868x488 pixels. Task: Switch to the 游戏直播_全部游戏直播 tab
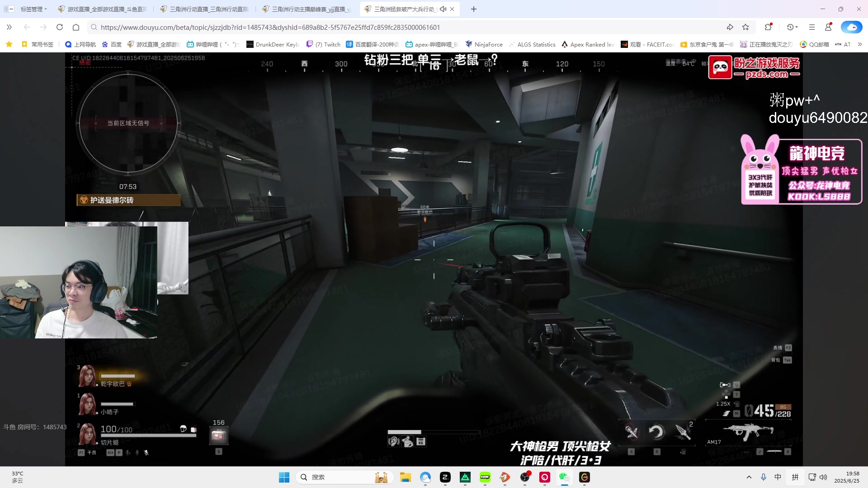(x=103, y=9)
